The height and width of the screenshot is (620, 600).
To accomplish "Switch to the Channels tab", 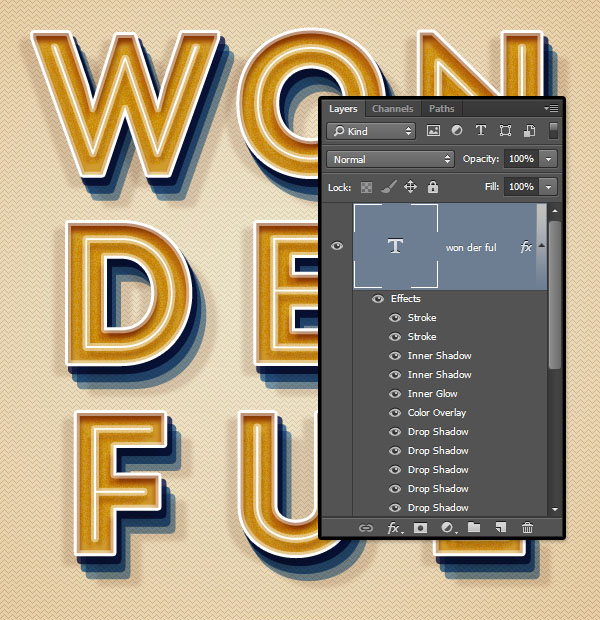I will (392, 108).
